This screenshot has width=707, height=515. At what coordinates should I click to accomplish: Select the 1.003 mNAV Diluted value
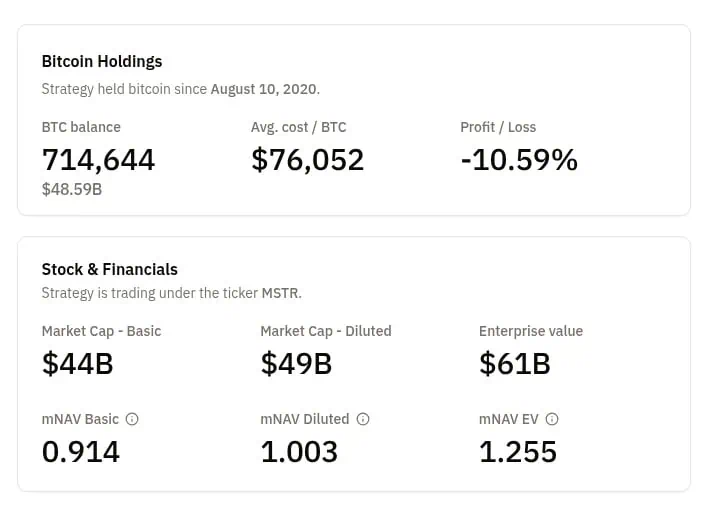coord(299,452)
